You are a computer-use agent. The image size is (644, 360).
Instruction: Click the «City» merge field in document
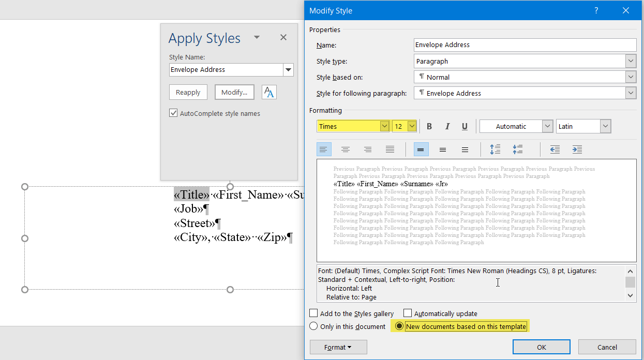click(x=190, y=238)
